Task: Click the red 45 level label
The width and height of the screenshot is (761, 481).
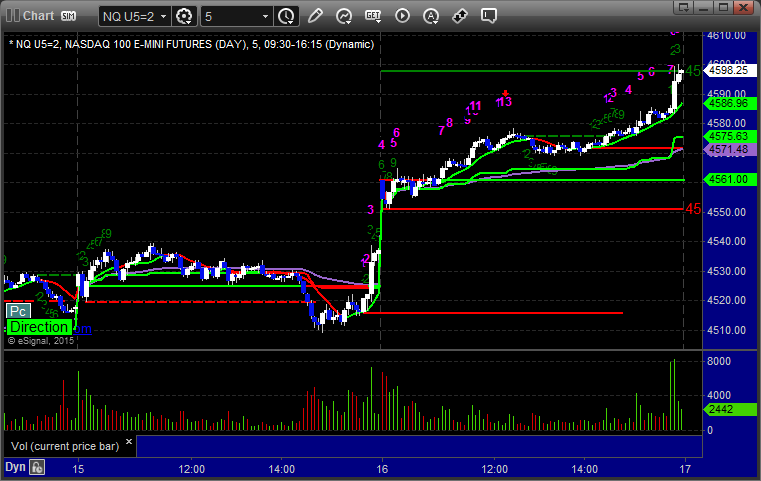Action: [693, 209]
